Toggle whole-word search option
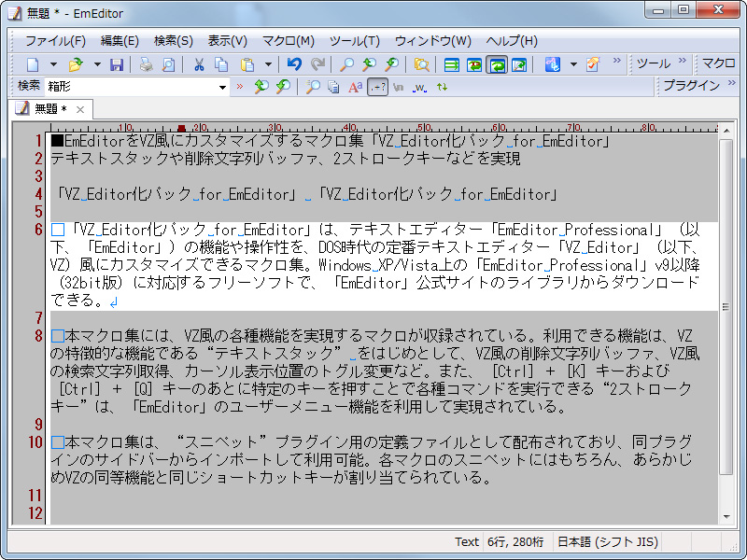Viewport: 747px width, 560px height. (x=419, y=87)
